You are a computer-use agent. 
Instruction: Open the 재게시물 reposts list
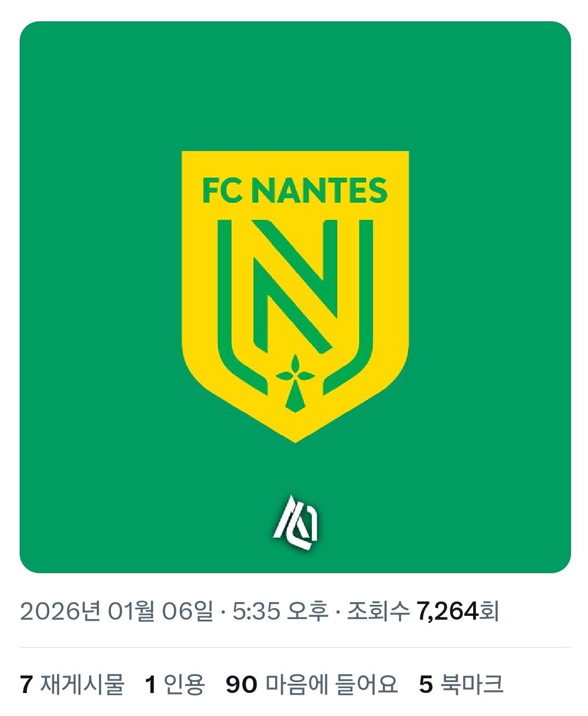point(82,685)
